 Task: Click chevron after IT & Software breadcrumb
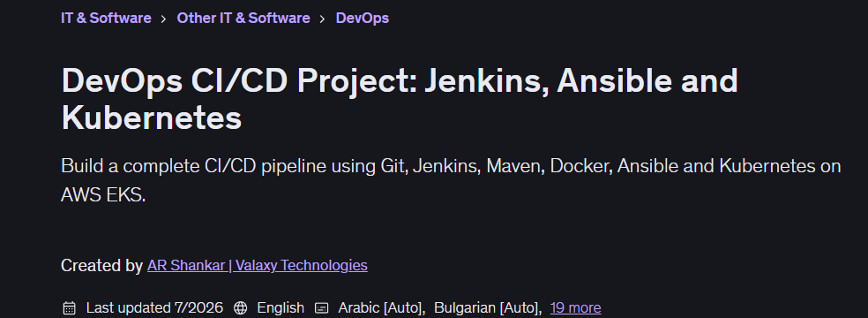pos(163,19)
